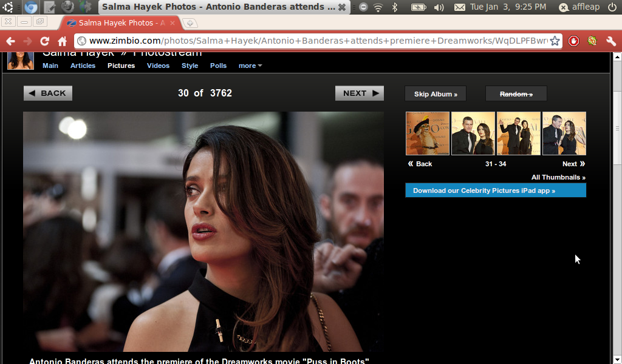Go back using the browser back arrow

11,41
